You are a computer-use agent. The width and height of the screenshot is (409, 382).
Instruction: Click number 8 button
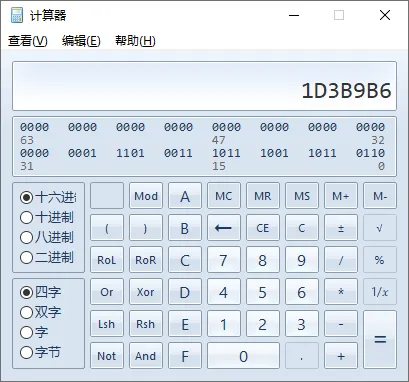(263, 260)
